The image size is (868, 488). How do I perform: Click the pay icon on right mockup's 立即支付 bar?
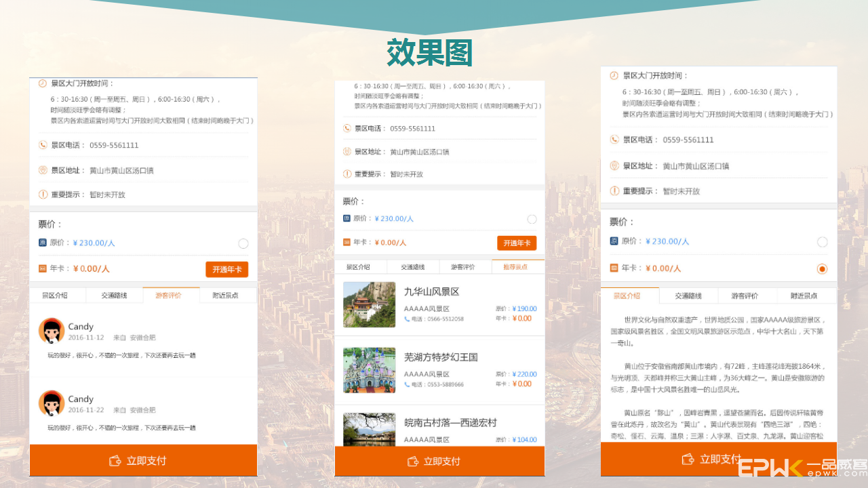click(x=688, y=460)
